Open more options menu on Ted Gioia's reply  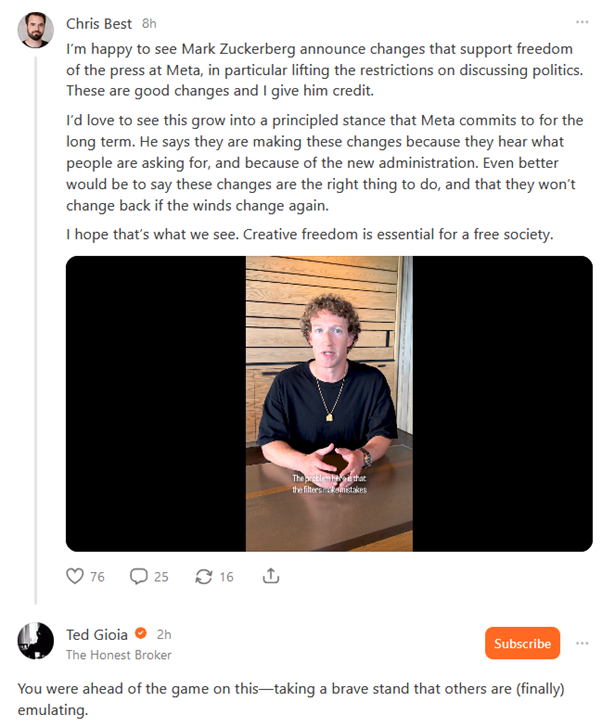click(x=582, y=643)
